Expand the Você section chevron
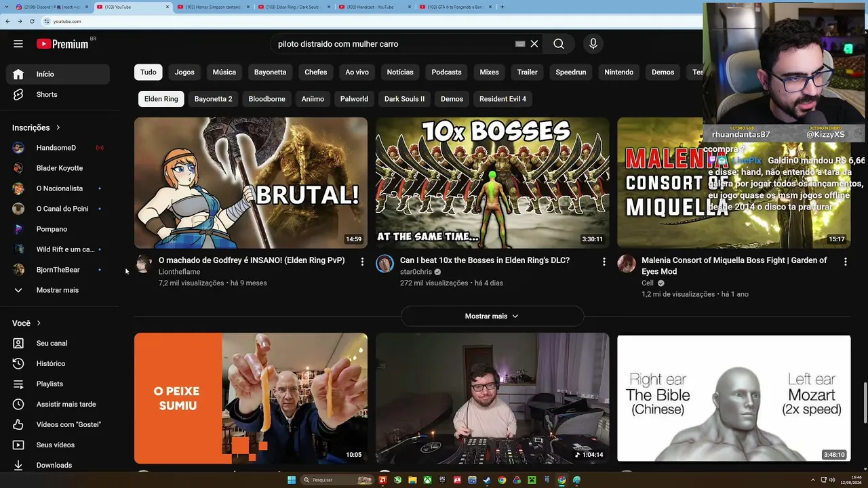 click(x=39, y=323)
